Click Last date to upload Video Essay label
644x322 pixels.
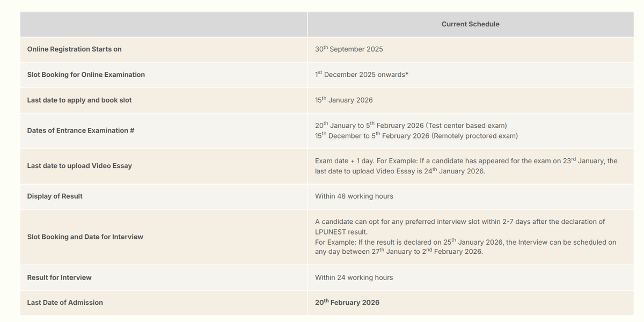point(79,166)
